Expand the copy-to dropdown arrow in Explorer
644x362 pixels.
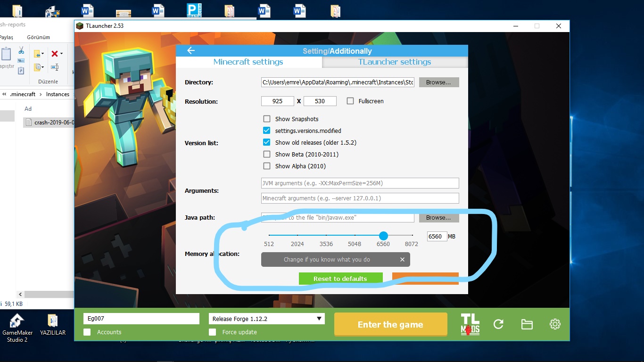[x=43, y=67]
